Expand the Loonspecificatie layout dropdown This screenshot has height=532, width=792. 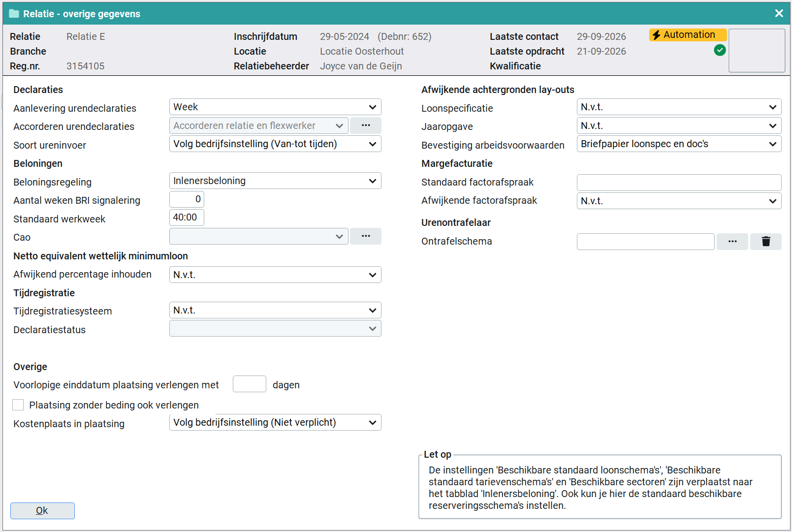click(679, 107)
